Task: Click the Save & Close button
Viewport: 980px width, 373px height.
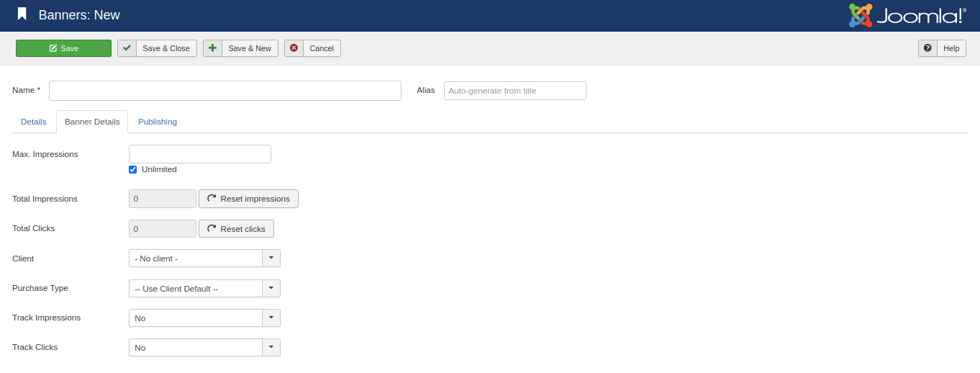Action: pyautogui.click(x=157, y=48)
